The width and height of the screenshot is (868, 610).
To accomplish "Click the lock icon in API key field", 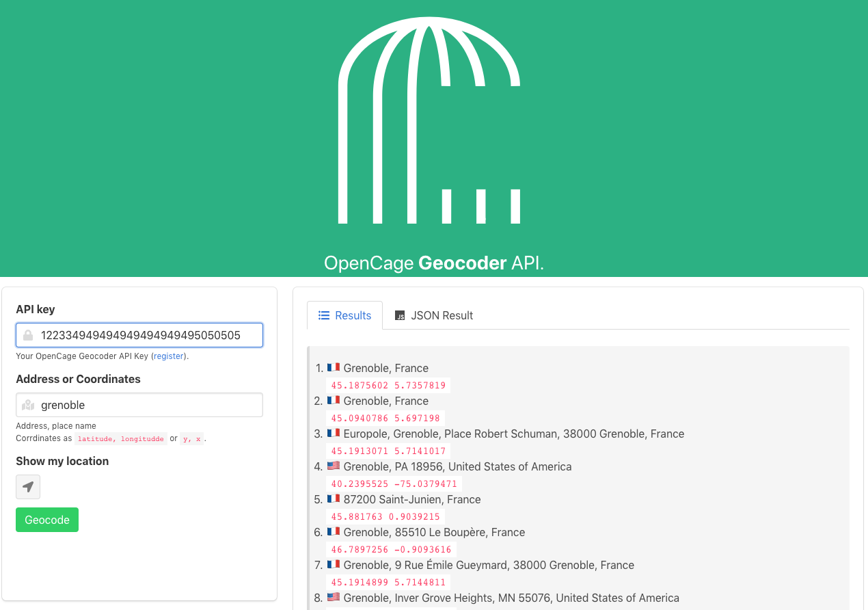I will (x=28, y=335).
